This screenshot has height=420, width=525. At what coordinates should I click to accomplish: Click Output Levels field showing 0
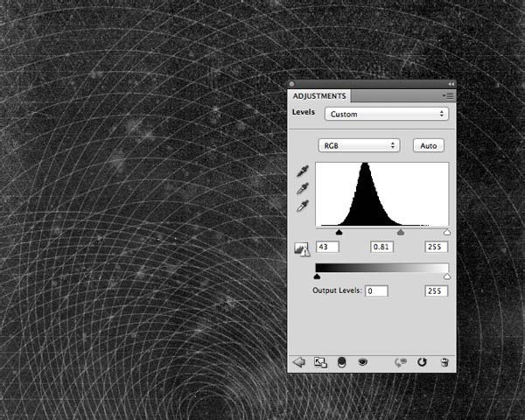pos(376,290)
